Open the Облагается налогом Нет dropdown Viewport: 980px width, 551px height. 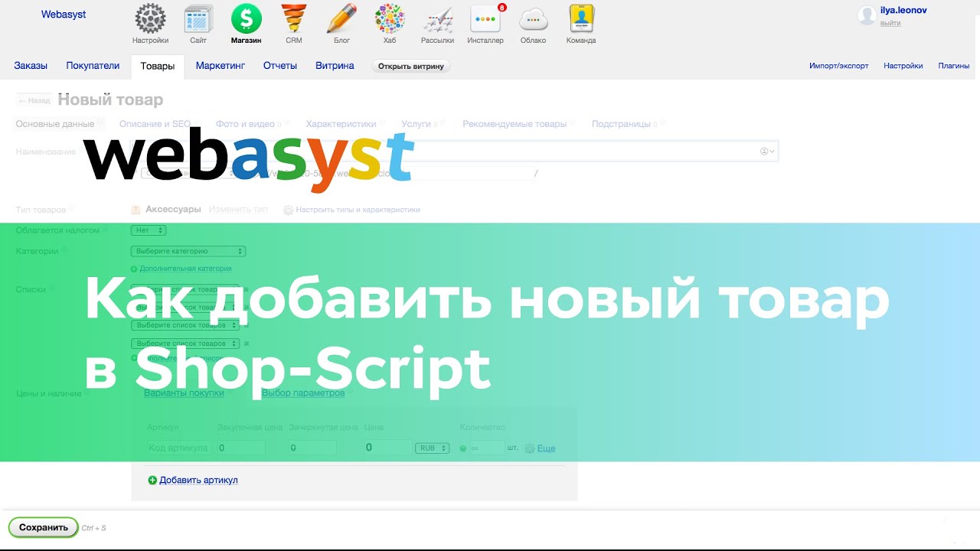click(x=149, y=230)
